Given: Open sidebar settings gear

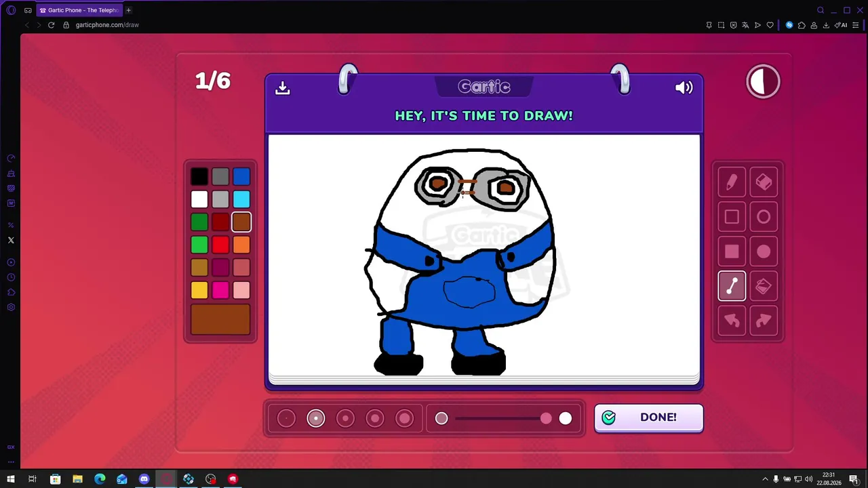Looking at the screenshot, I should pos(11,307).
